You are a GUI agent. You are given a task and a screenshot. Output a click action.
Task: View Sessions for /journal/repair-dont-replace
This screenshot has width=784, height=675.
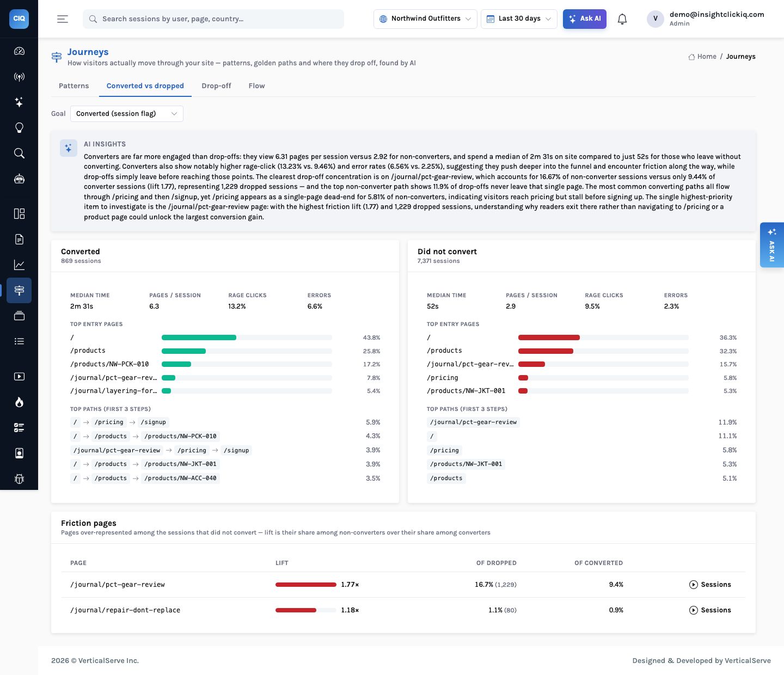710,610
